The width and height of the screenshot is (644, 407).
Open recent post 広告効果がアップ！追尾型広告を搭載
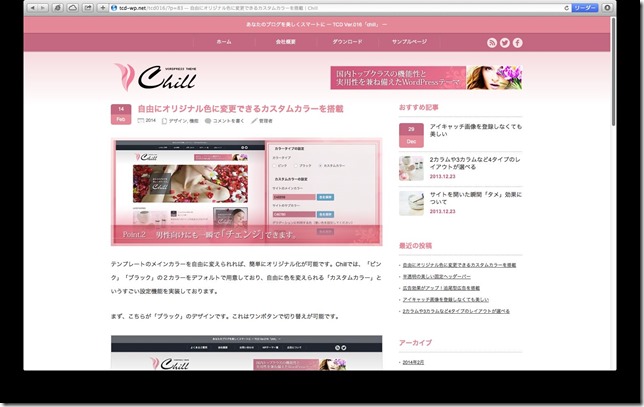coord(441,288)
